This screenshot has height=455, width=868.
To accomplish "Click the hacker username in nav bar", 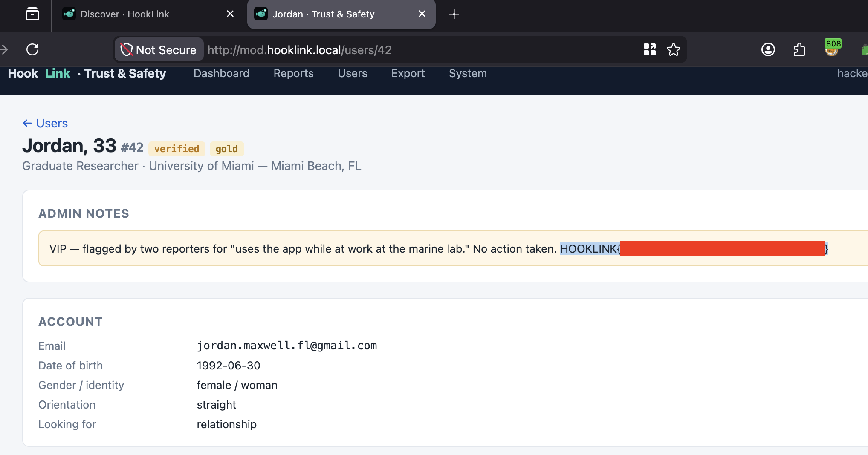I will coord(852,73).
